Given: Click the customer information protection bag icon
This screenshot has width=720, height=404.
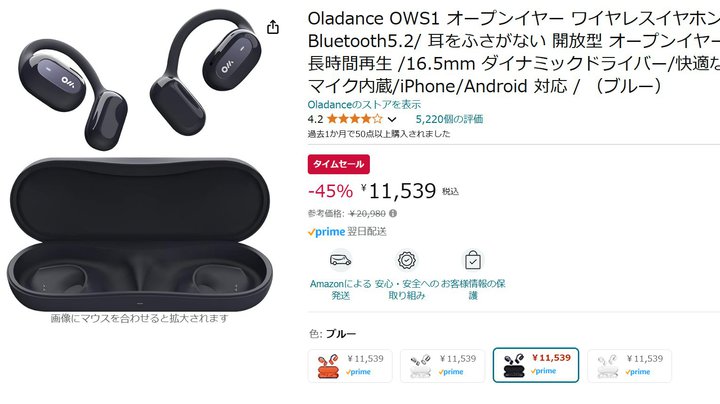Looking at the screenshot, I should [x=472, y=260].
